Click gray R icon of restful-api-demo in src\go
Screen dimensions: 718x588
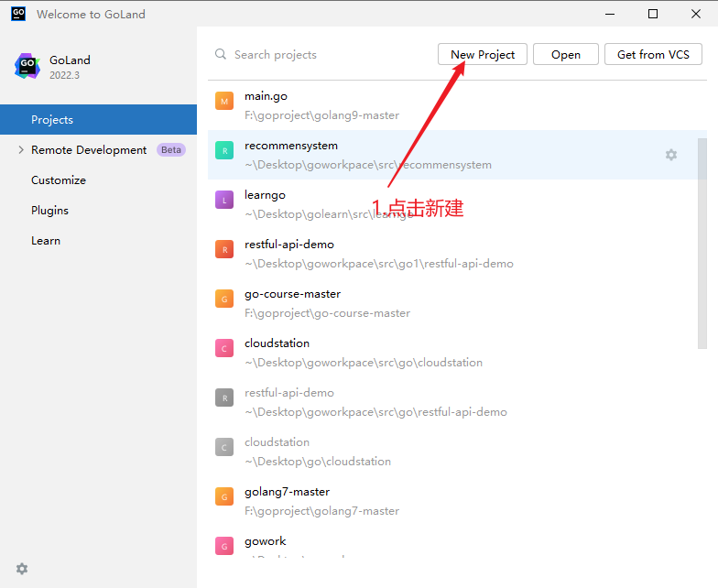click(x=224, y=397)
